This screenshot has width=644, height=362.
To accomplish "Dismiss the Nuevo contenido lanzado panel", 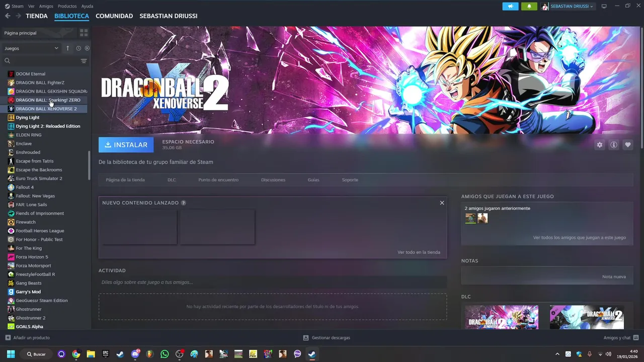I will pos(442,203).
